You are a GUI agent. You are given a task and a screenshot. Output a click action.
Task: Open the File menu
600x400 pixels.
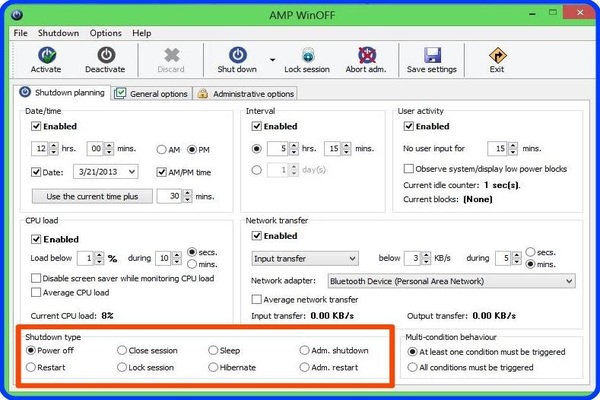click(x=20, y=33)
